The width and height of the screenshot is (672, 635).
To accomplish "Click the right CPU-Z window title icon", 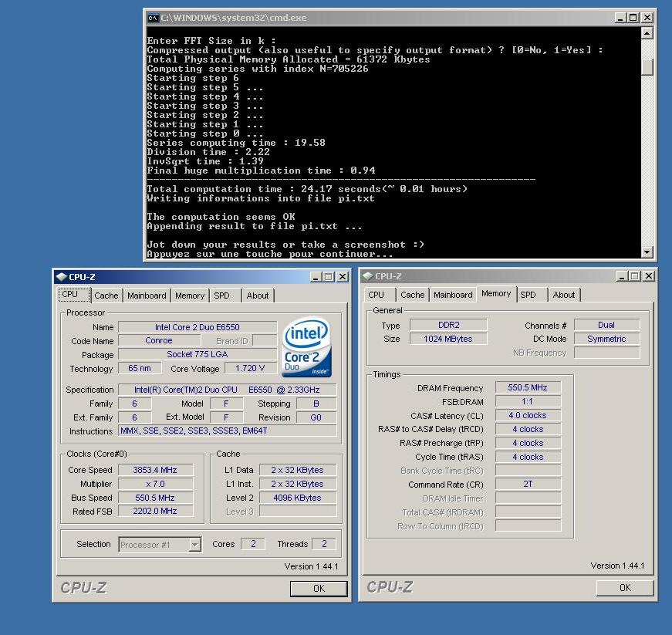I will [x=368, y=276].
